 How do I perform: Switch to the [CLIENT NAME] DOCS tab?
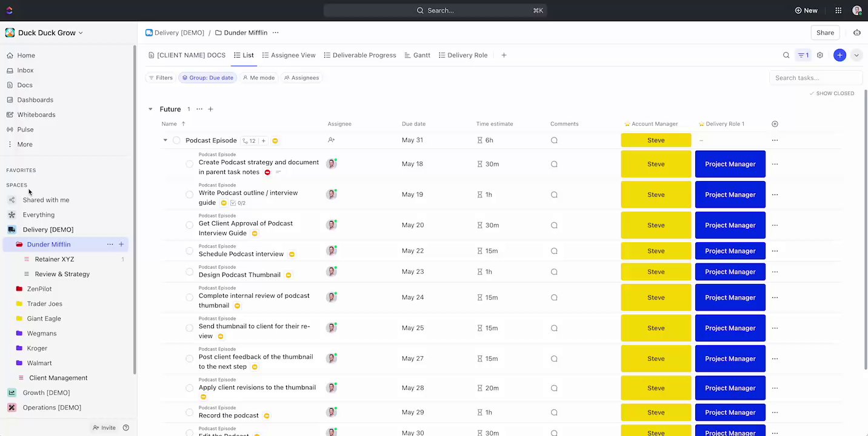(x=187, y=55)
